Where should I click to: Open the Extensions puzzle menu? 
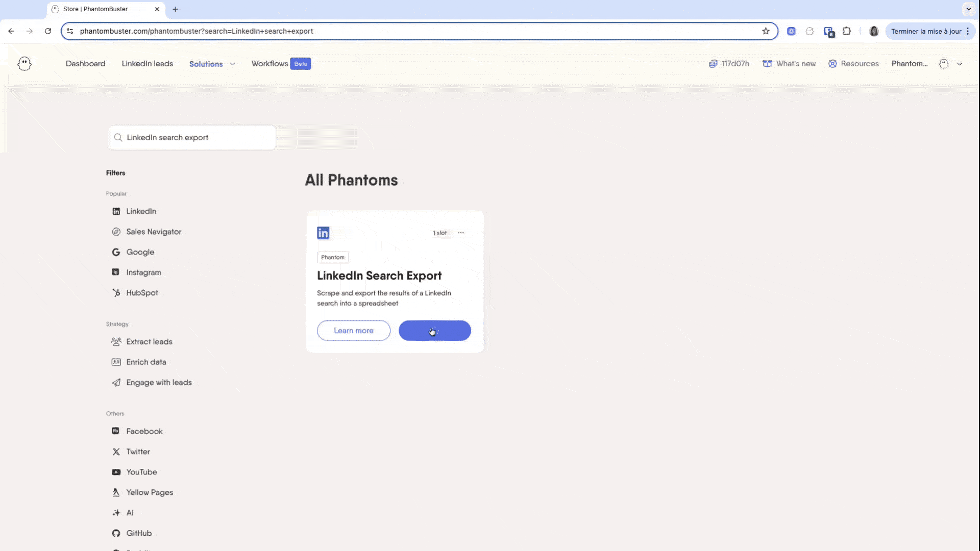pyautogui.click(x=847, y=31)
